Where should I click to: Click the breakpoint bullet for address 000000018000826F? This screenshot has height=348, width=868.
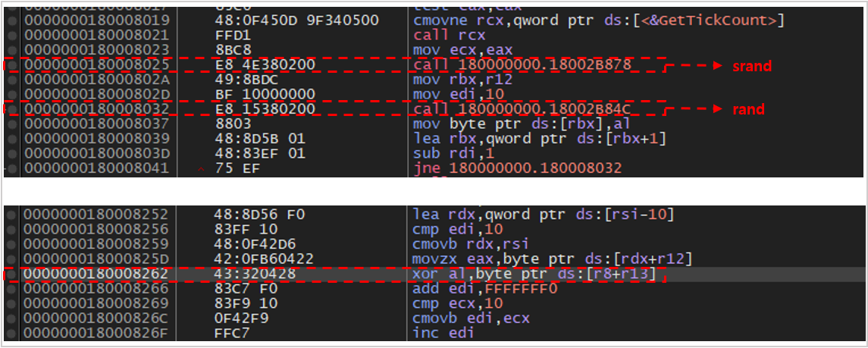tap(11, 332)
